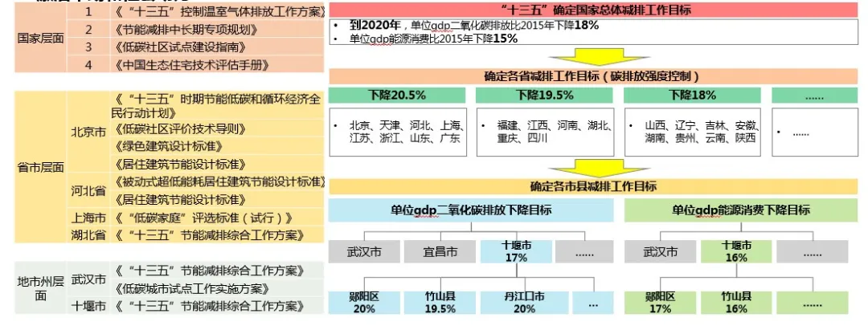Select the 北京市 label in 省市层面
This screenshot has height=326, width=868.
point(88,132)
